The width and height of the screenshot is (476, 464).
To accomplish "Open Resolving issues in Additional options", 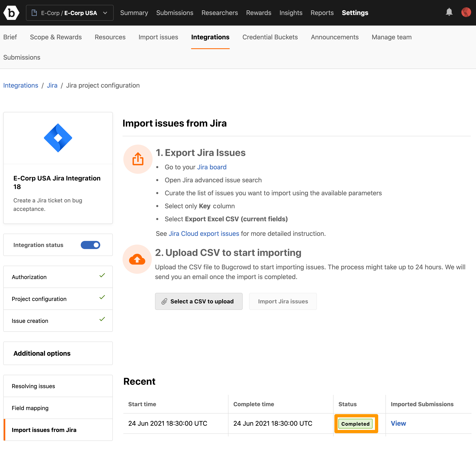I will point(58,386).
